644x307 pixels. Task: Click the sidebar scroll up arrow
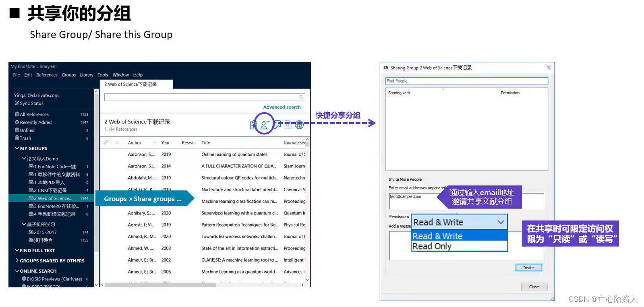[96, 92]
